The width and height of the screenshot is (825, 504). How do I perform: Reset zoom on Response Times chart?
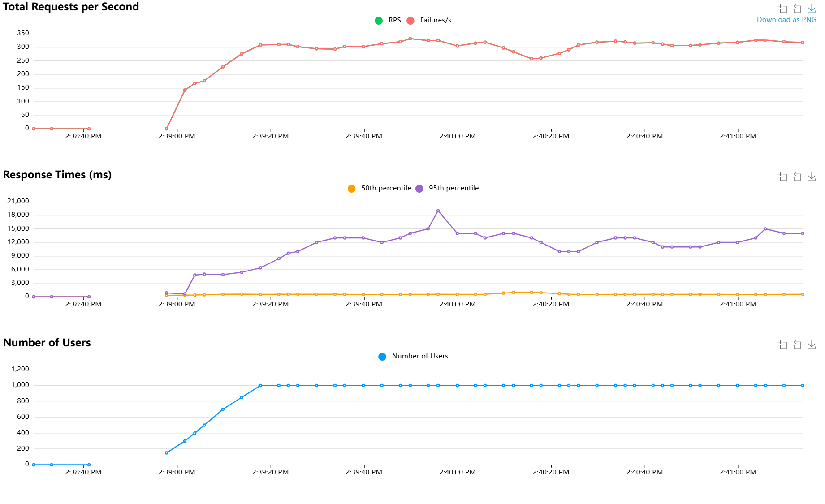click(x=797, y=177)
